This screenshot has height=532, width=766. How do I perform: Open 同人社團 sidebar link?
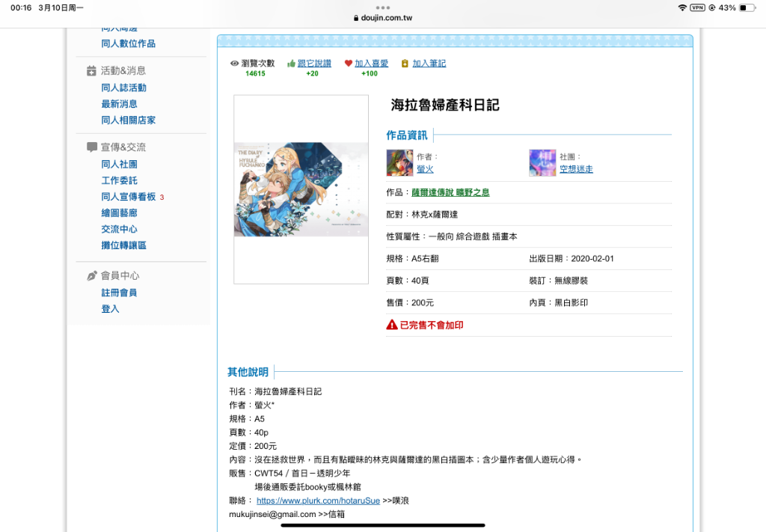(x=119, y=164)
